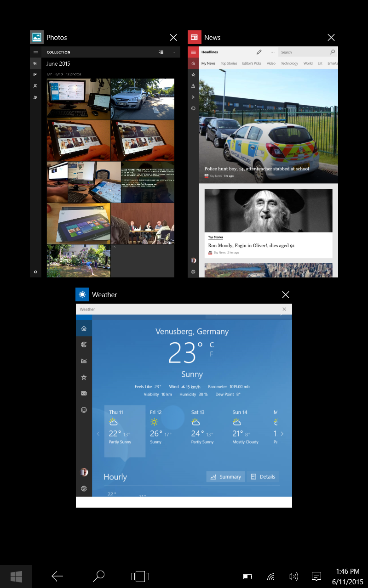Open the Albums icon in Photos sidebar
The width and height of the screenshot is (368, 588).
pyautogui.click(x=35, y=74)
